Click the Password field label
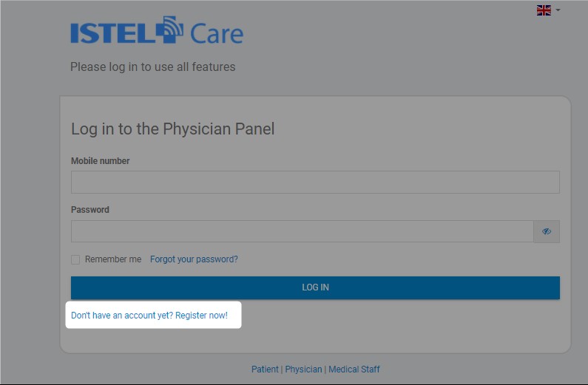 click(x=90, y=210)
